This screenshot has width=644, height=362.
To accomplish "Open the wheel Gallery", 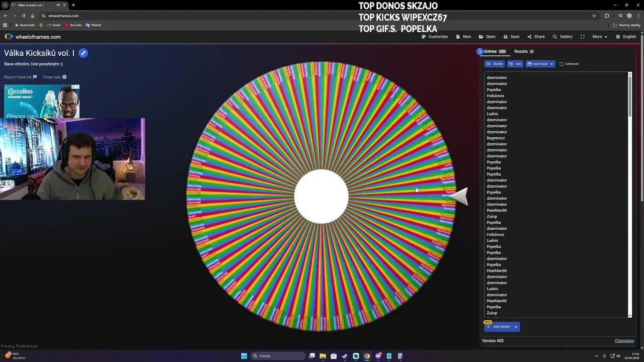I will pyautogui.click(x=562, y=37).
